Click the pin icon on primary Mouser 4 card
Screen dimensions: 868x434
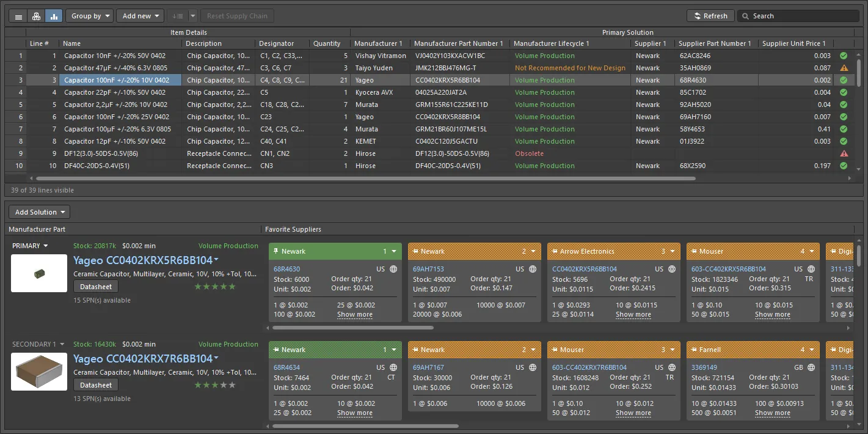(694, 251)
